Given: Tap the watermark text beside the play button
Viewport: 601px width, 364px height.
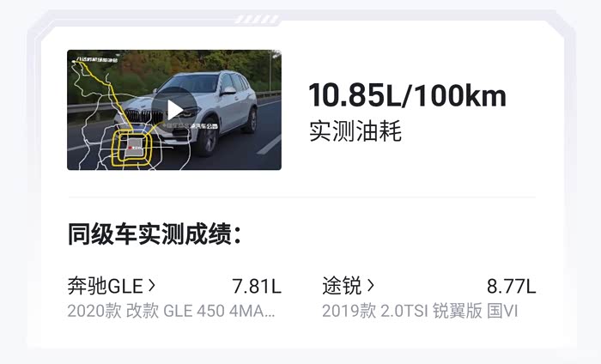Looking at the screenshot, I should [191, 125].
